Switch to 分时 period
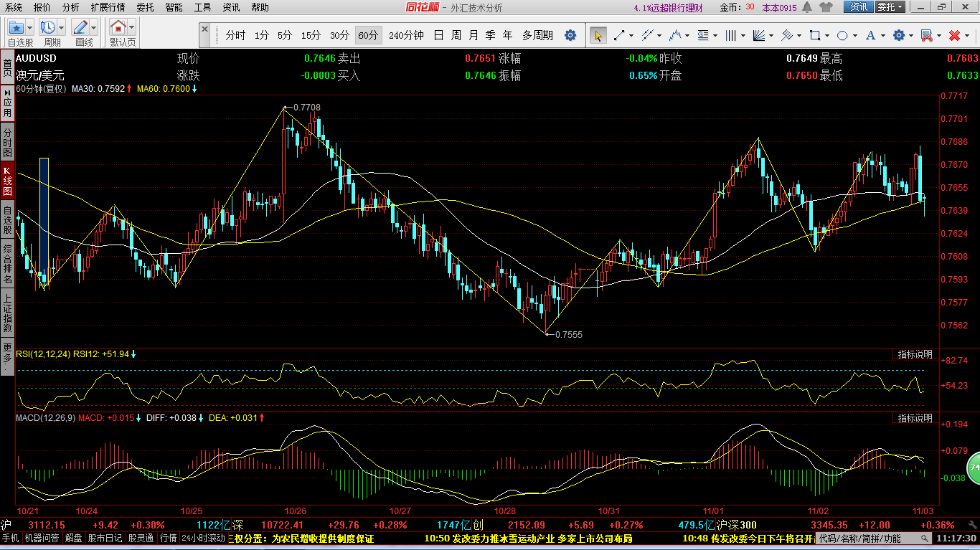 tap(235, 35)
